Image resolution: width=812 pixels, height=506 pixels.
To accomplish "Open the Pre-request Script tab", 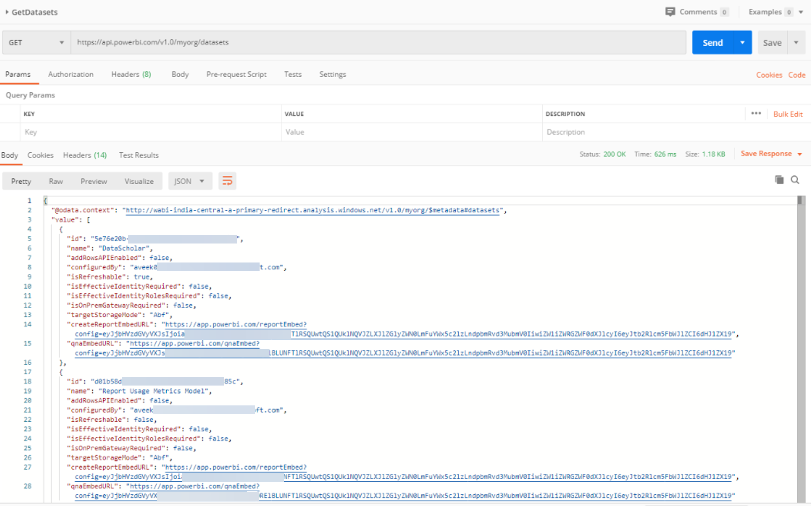I will point(236,74).
